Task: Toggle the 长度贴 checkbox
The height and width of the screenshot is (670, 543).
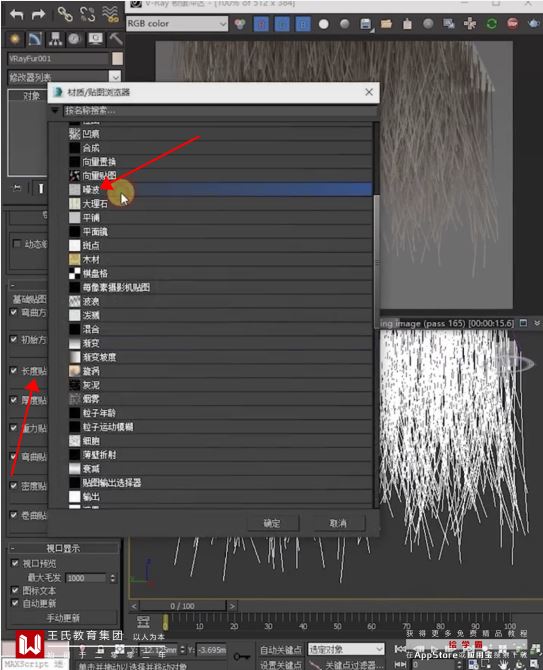Action: point(14,371)
